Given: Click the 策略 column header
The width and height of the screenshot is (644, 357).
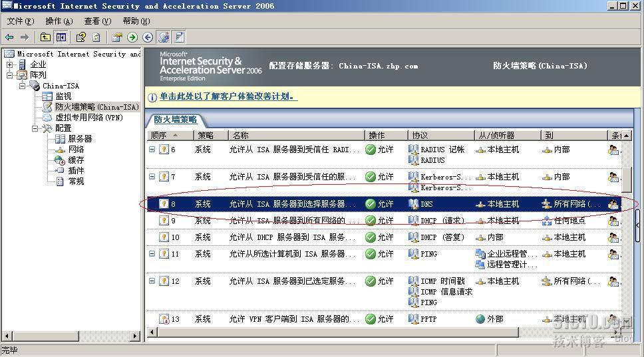Looking at the screenshot, I should (x=211, y=136).
